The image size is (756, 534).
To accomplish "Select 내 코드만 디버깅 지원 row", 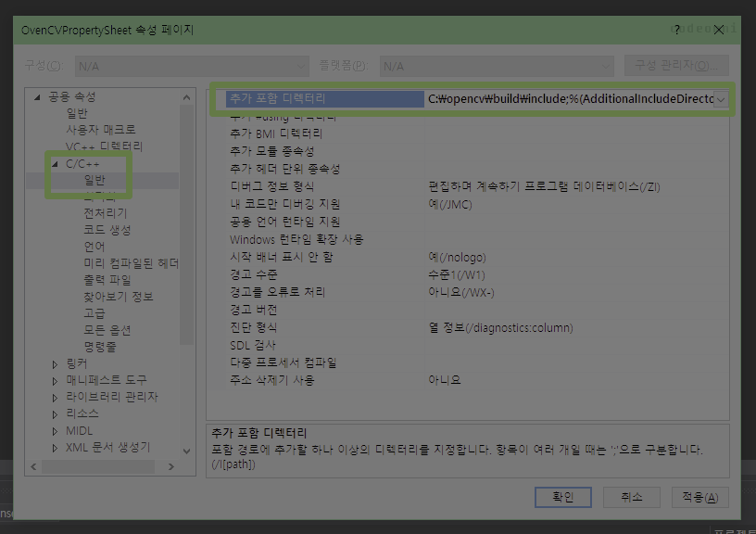I will [285, 204].
